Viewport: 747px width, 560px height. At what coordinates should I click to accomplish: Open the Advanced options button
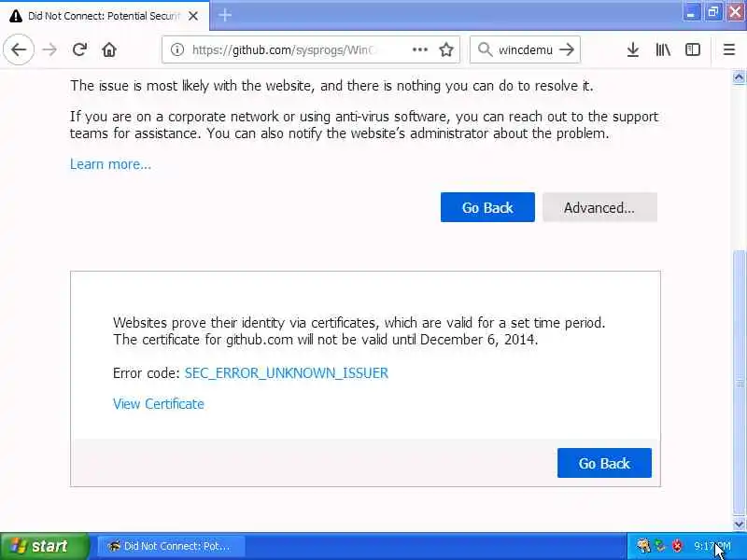[599, 207]
